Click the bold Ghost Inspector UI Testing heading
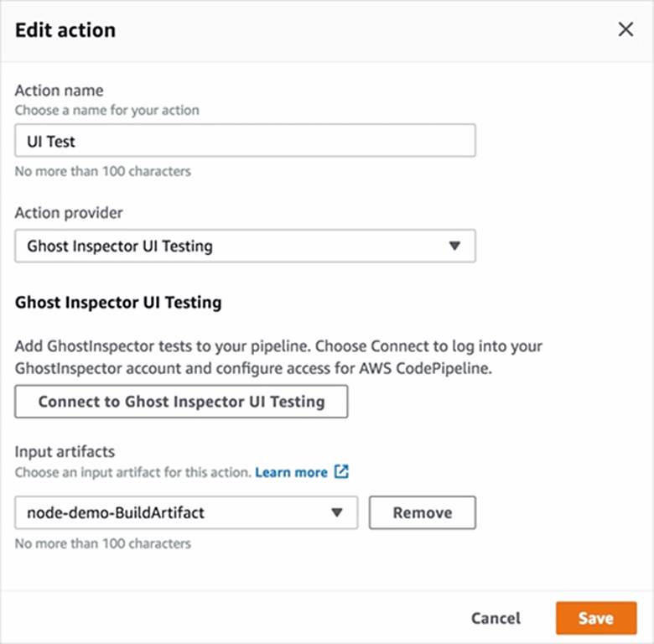Image resolution: width=654 pixels, height=644 pixels. click(x=118, y=303)
